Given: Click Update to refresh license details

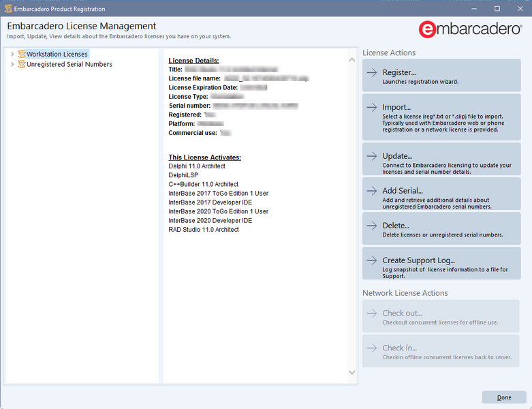Looking at the screenshot, I should point(441,159).
